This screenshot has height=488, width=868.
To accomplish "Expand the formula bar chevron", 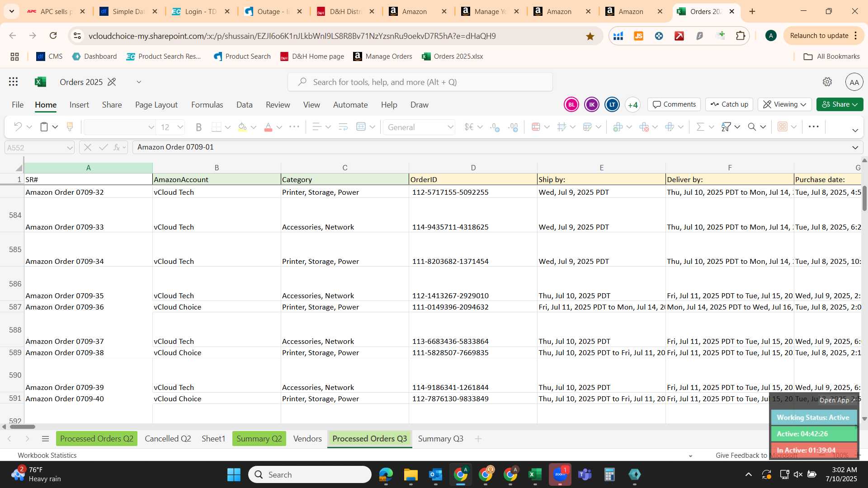I will tap(855, 148).
